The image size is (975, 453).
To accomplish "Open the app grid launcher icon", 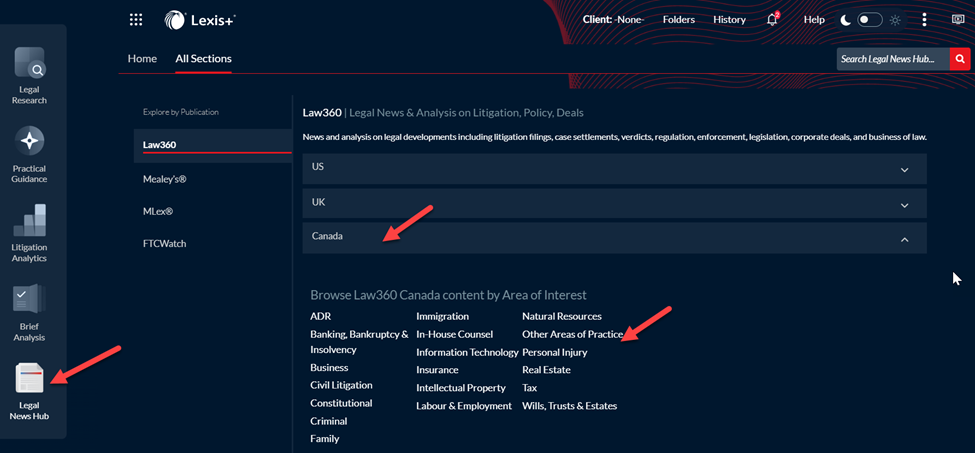I will pyautogui.click(x=136, y=20).
